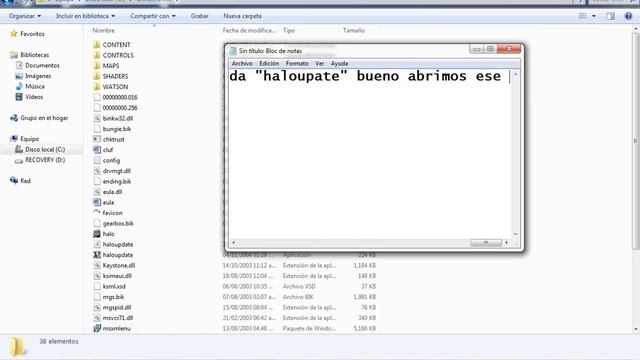Click Explorer file list scrollbar down arrow
Screen dimensions: 640x360
tap(636, 329)
